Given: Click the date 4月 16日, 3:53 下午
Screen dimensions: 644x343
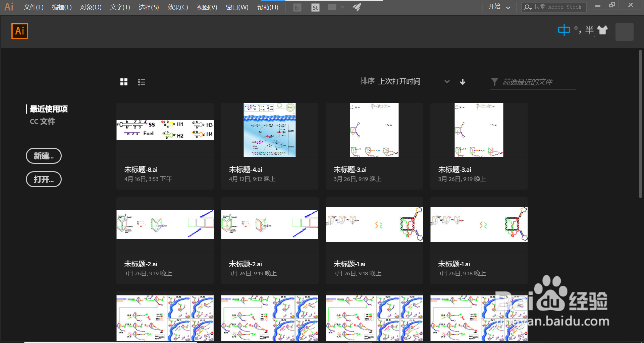Looking at the screenshot, I should coord(148,179).
